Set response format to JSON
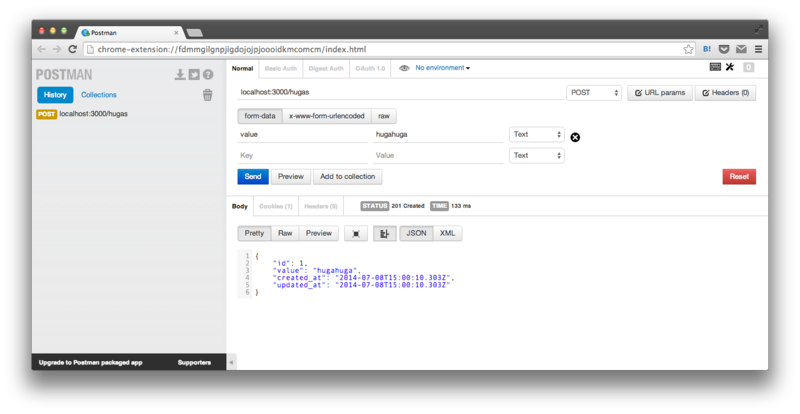 pos(416,233)
